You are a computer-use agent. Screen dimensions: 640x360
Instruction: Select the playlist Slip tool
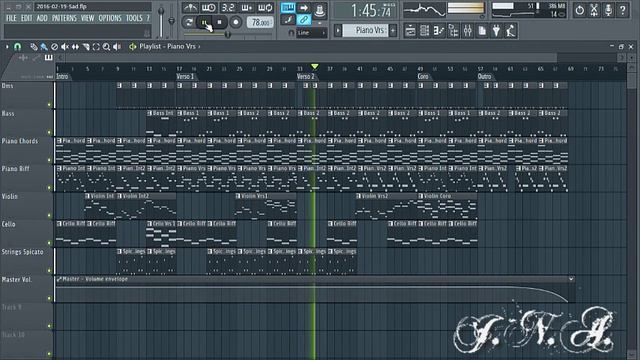tap(75, 47)
